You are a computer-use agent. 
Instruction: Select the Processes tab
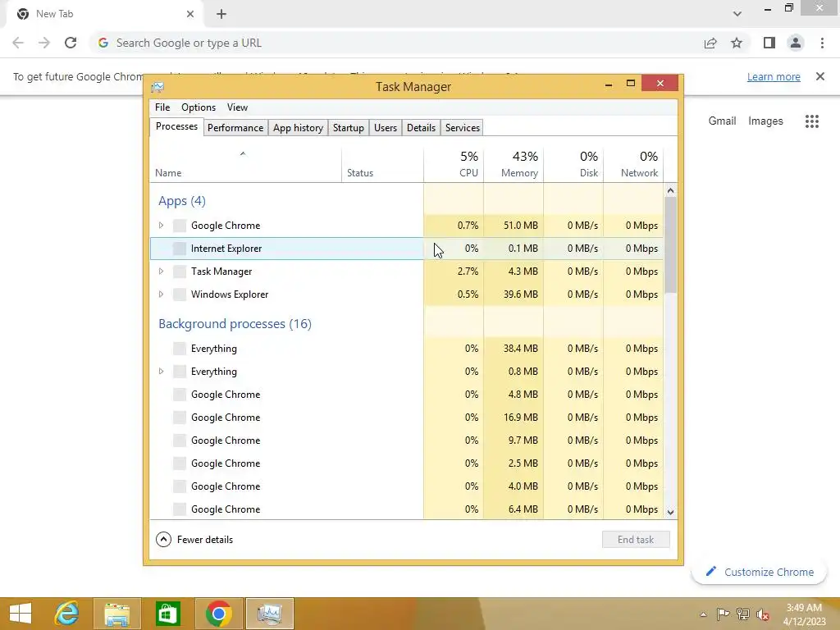tap(176, 126)
